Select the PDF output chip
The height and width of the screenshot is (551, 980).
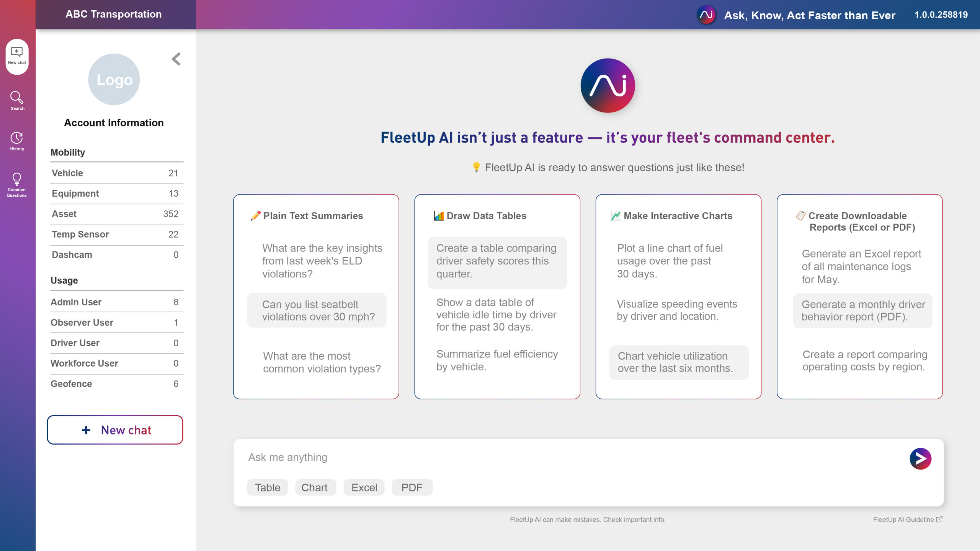[x=412, y=487]
